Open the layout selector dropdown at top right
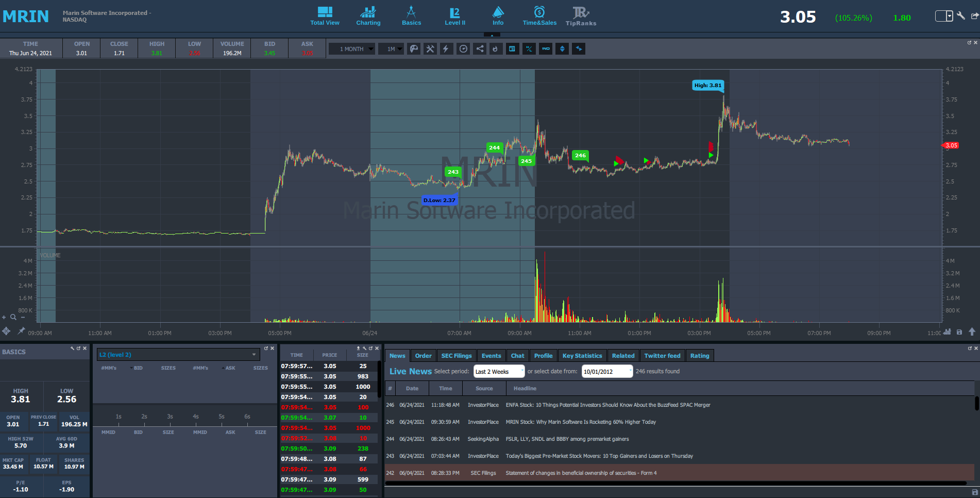 coord(944,16)
